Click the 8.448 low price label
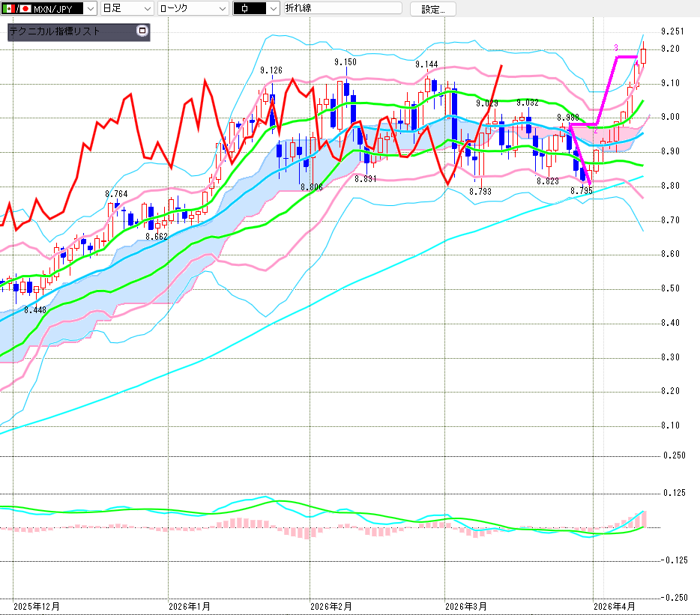This screenshot has width=700, height=615. [x=34, y=309]
